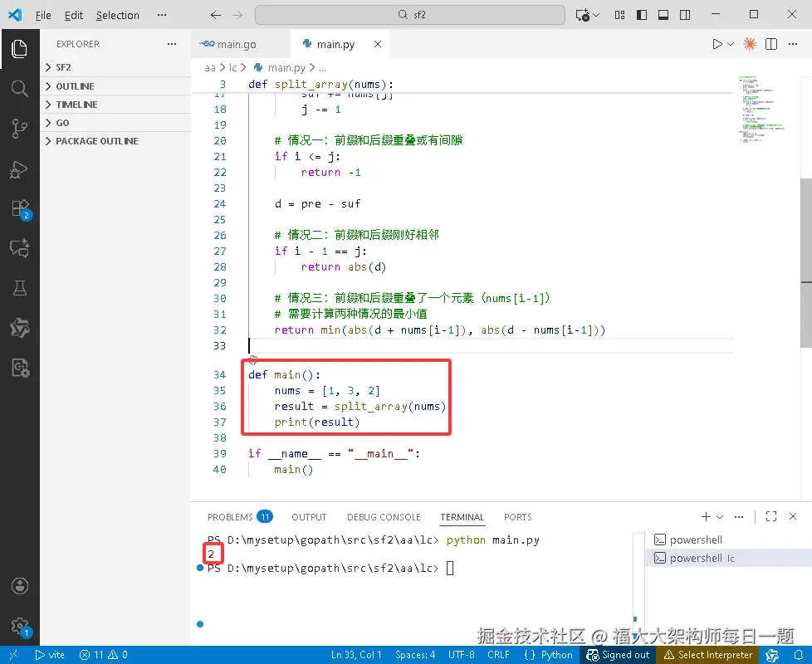
Task: Switch to DEBUG CONSOLE panel tab
Action: [x=384, y=517]
